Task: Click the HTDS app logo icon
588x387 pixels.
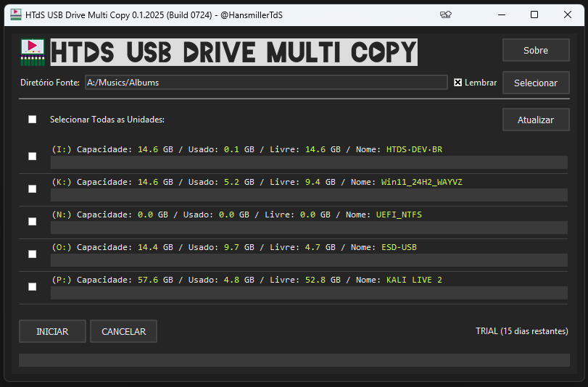Action: [33, 52]
